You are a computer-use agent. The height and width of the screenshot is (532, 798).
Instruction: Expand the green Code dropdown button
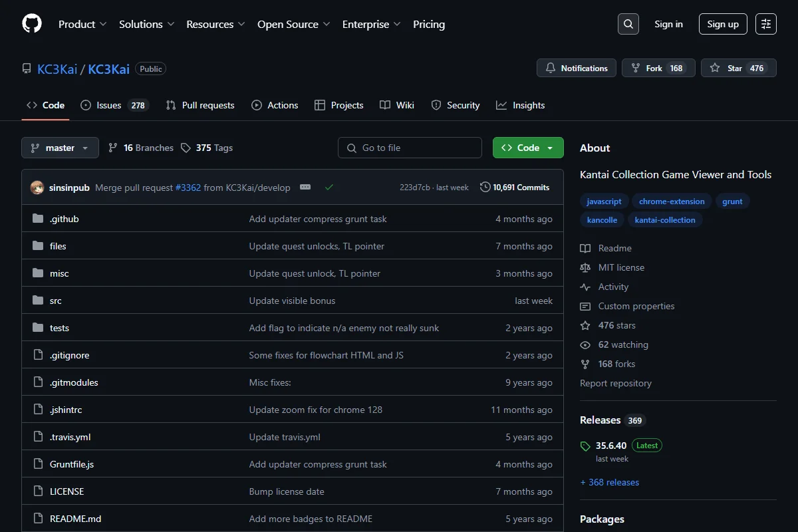528,148
